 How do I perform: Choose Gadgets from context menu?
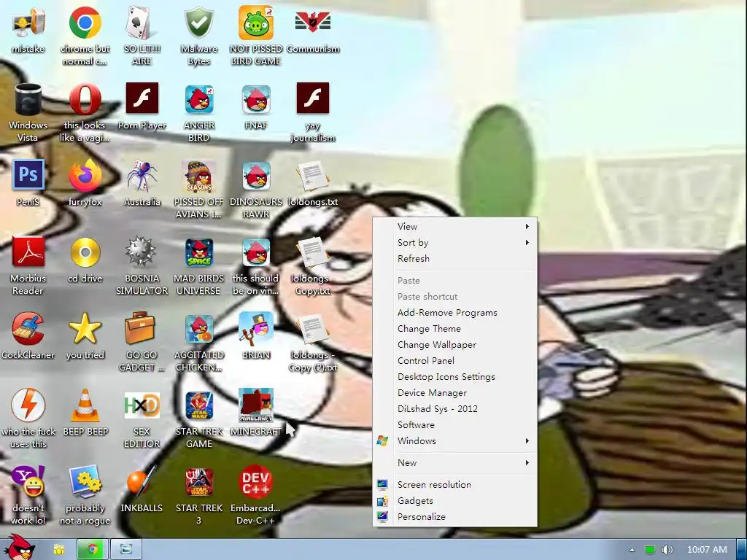tap(455, 500)
